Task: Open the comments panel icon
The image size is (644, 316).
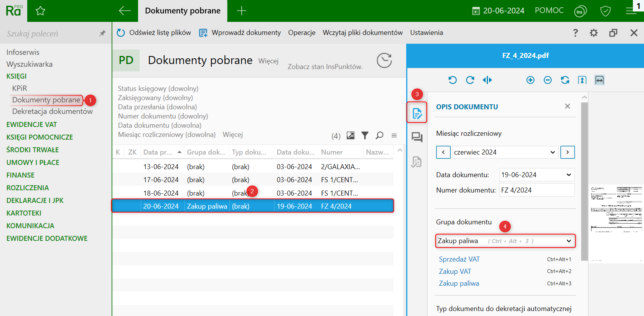Action: pyautogui.click(x=417, y=137)
